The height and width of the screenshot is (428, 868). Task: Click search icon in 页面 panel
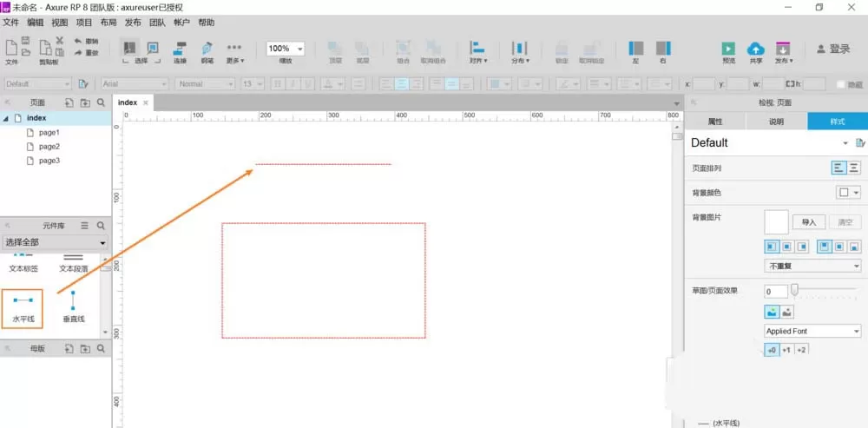(101, 102)
